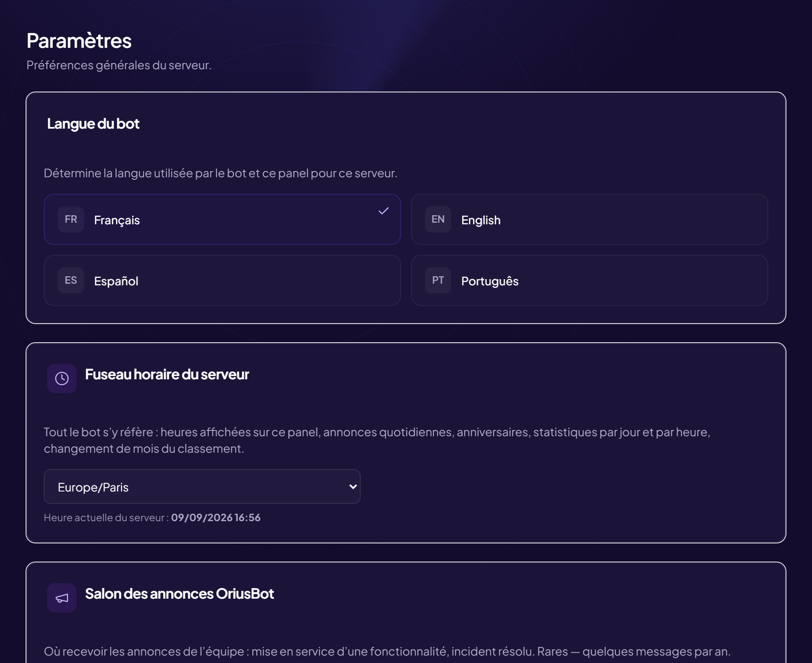Click the 'Détermine la langue utilisée' description
This screenshot has width=812, height=663.
point(221,173)
